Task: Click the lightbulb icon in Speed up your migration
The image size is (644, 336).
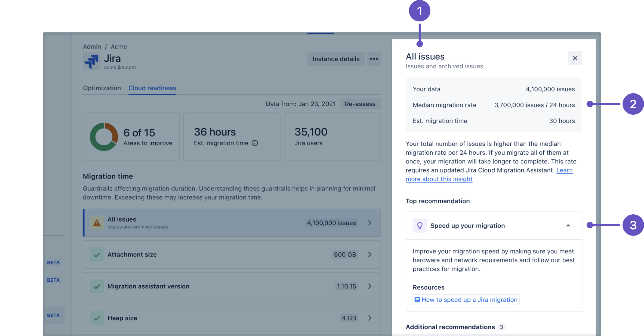Action: [x=420, y=226]
